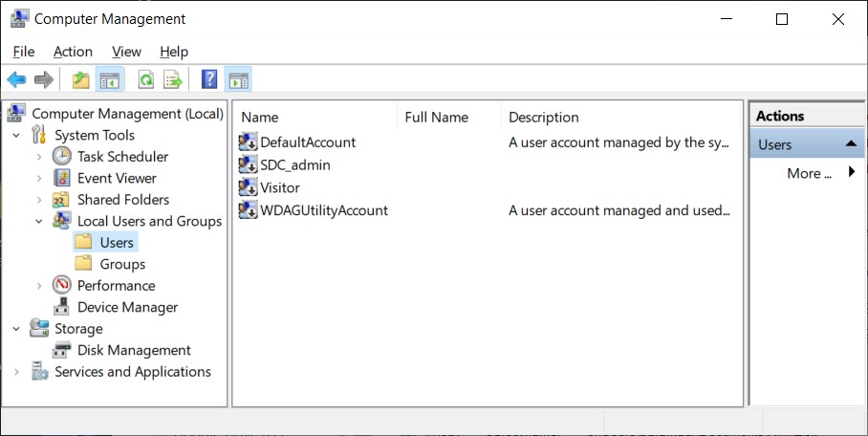
Task: Click the DefaultAccount description text
Action: coord(618,142)
